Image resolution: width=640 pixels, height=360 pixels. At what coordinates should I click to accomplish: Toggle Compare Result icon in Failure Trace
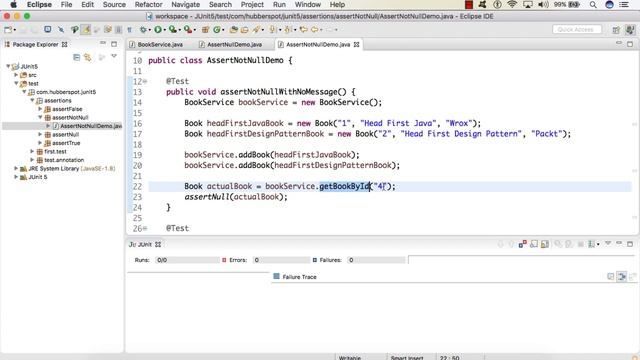coord(632,277)
